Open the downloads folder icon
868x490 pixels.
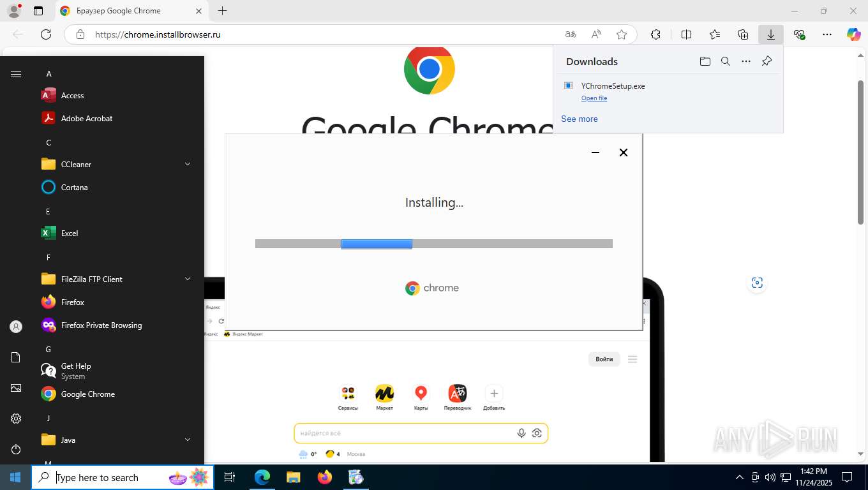pyautogui.click(x=705, y=61)
